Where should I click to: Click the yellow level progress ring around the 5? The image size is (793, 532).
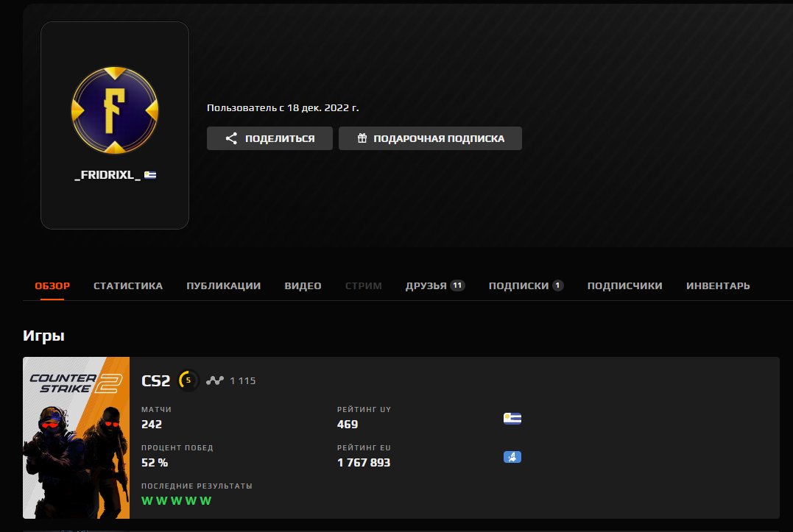click(183, 380)
